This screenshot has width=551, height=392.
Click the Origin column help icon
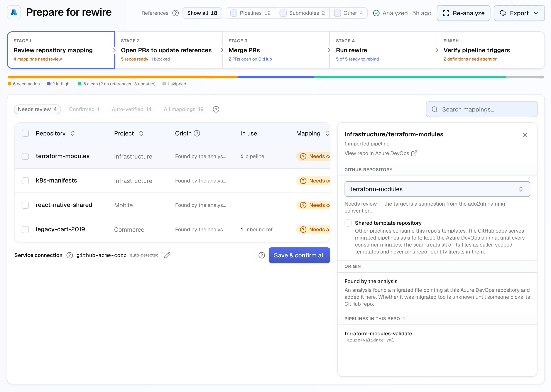tap(197, 133)
